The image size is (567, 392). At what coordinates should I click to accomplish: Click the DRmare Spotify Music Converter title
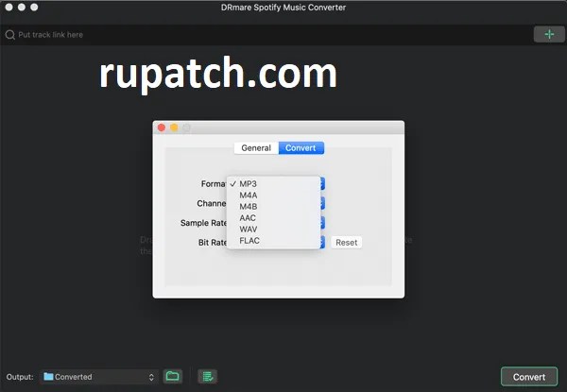click(283, 8)
